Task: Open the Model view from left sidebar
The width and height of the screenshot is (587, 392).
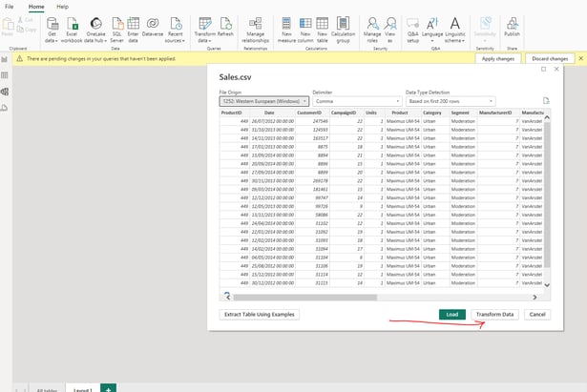Action: coord(5,91)
